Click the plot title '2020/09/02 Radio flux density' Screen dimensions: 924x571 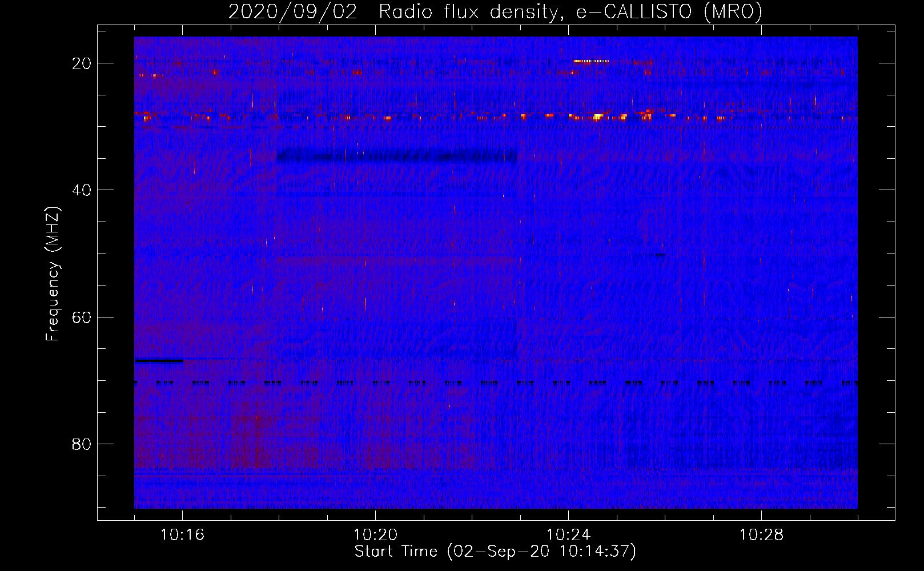393,11
